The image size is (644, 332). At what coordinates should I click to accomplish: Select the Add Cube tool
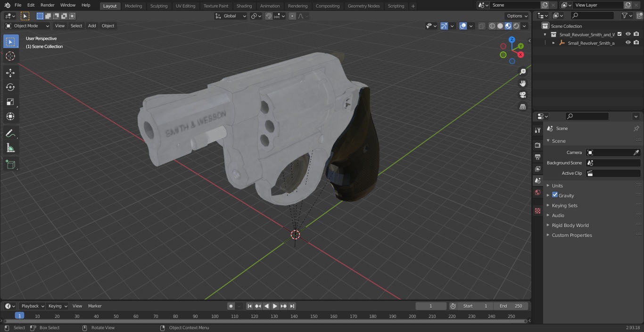tap(10, 164)
